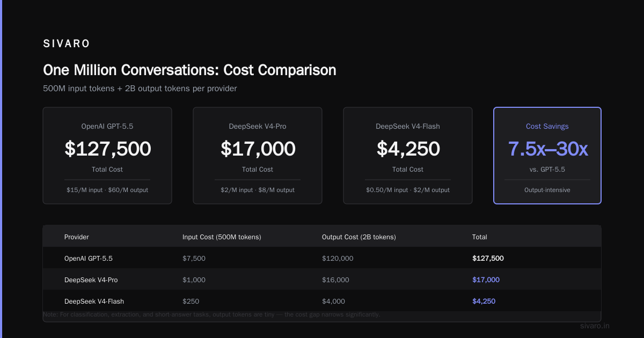Click 'OpenAI GPT-5.5' in the table row
The image size is (644, 338).
tap(89, 258)
